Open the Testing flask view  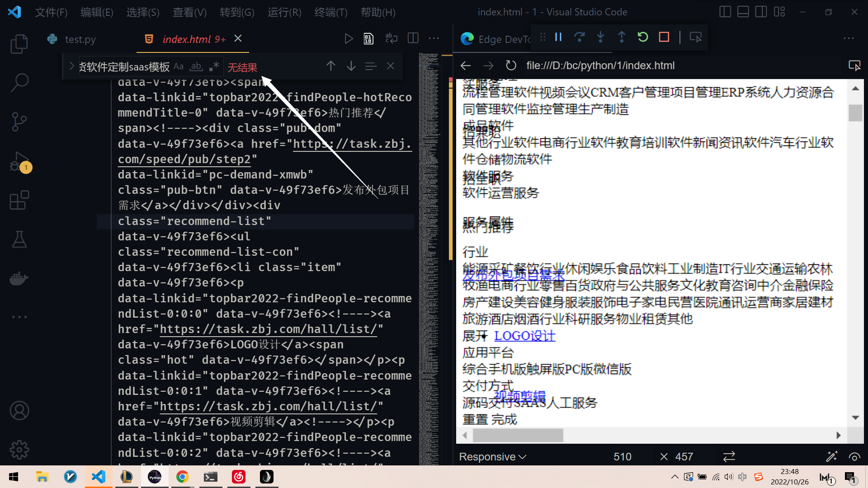coord(19,239)
